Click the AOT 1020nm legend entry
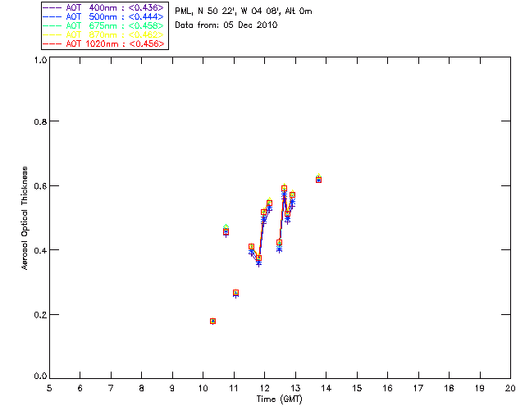Viewport: 525px width, 420px height. 104,43
